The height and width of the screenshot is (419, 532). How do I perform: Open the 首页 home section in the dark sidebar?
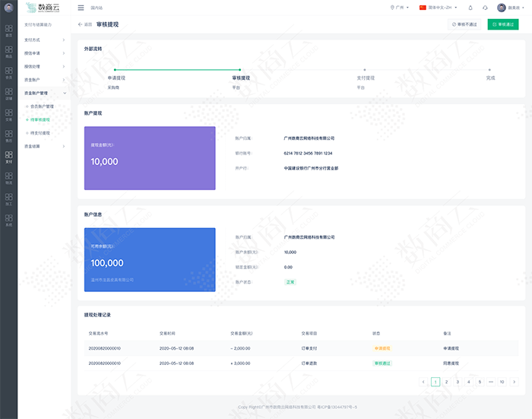point(9,31)
